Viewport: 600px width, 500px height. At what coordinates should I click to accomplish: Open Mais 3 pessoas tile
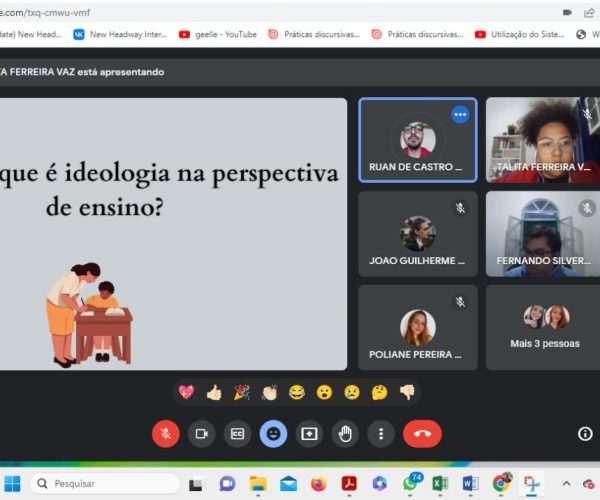543,327
